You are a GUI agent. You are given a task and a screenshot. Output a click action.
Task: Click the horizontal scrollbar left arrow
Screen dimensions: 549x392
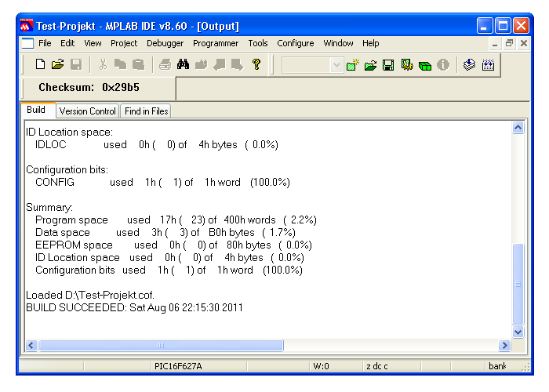tap(31, 346)
